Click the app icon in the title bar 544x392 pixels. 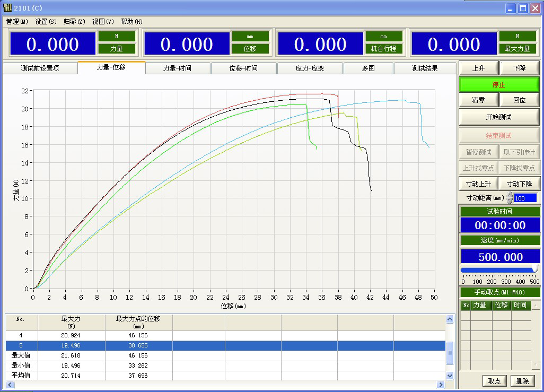pyautogui.click(x=7, y=8)
